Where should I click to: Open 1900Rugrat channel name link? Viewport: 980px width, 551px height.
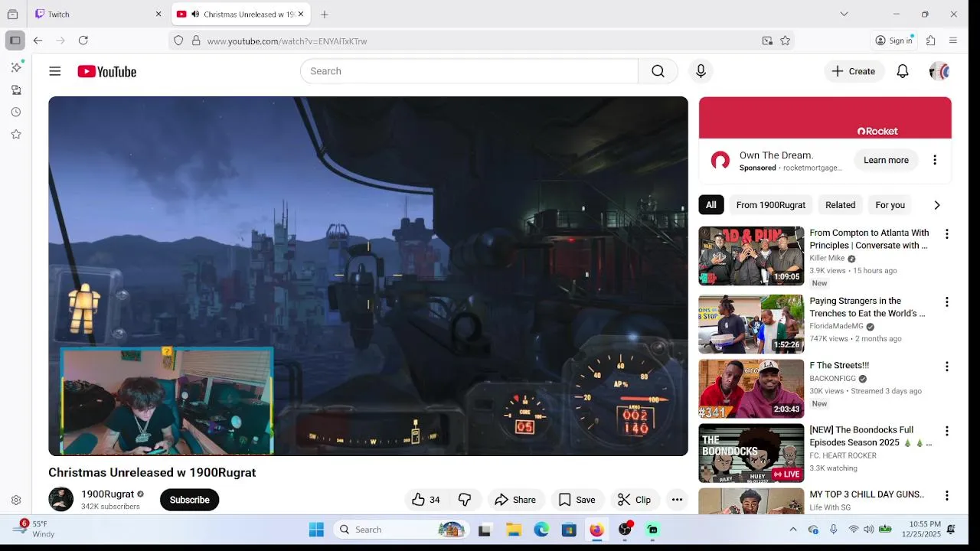pyautogui.click(x=107, y=494)
